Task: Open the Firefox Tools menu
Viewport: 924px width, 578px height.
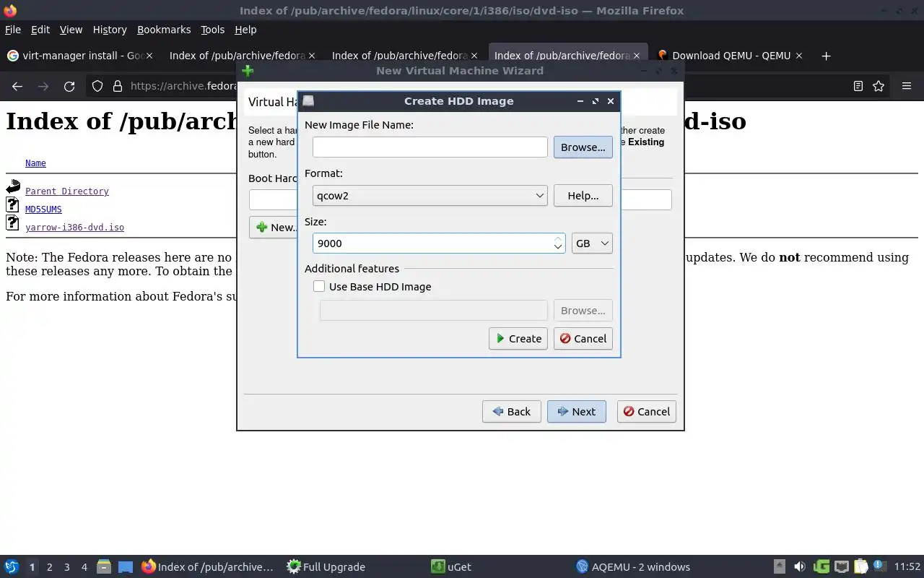Action: click(x=212, y=30)
